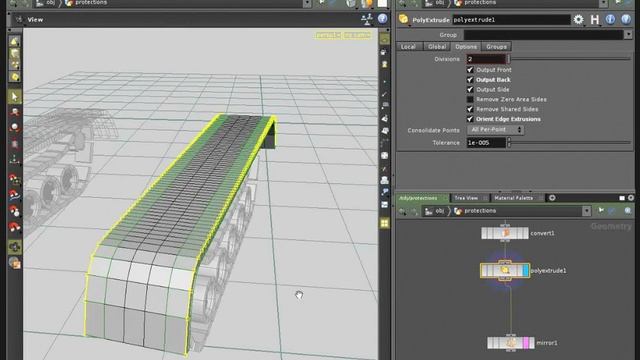Viewport: 640px width, 360px height.
Task: Open Consolidate Points All Per-Point dropdown
Action: (496, 130)
